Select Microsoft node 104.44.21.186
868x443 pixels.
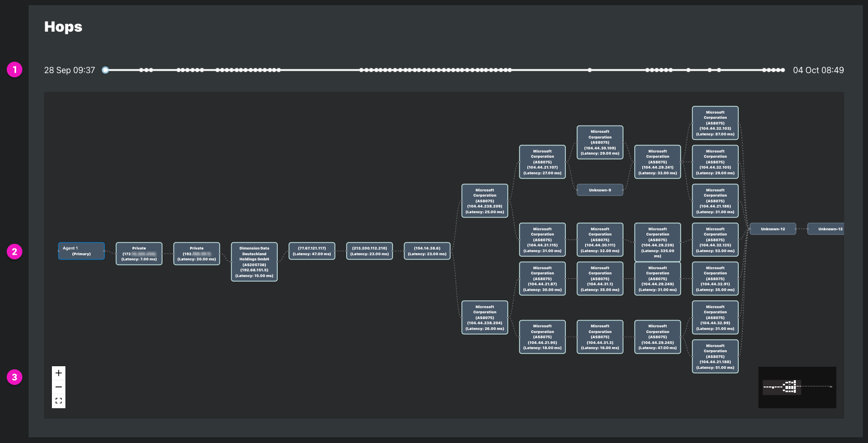pyautogui.click(x=715, y=201)
